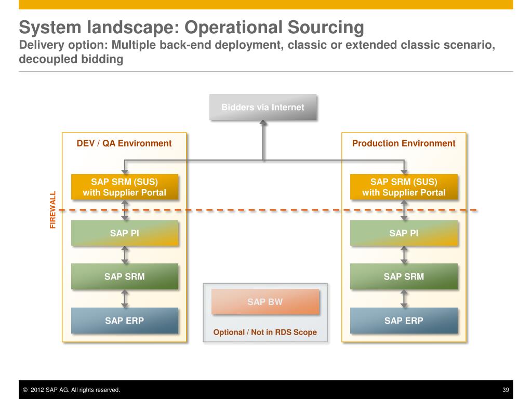Select SAP PI box in Production Environment
Image resolution: width=532 pixels, height=399 pixels.
[404, 233]
